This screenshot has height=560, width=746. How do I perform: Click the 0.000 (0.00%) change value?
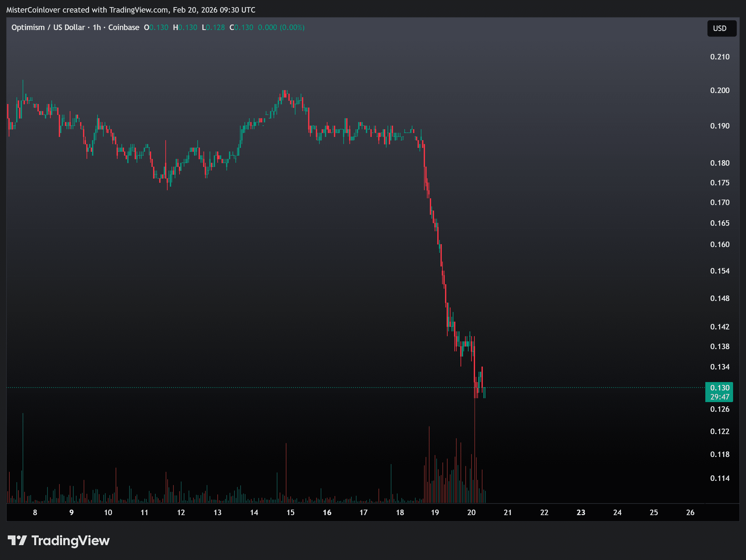point(281,27)
